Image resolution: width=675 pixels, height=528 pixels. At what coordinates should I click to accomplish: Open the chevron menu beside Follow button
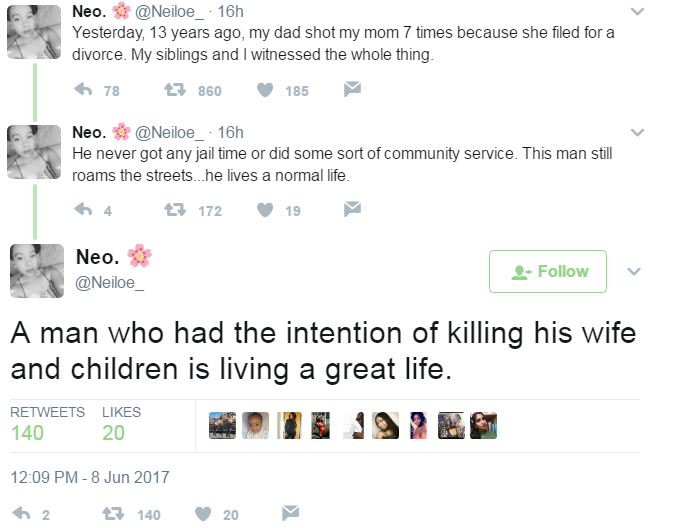pos(633,271)
